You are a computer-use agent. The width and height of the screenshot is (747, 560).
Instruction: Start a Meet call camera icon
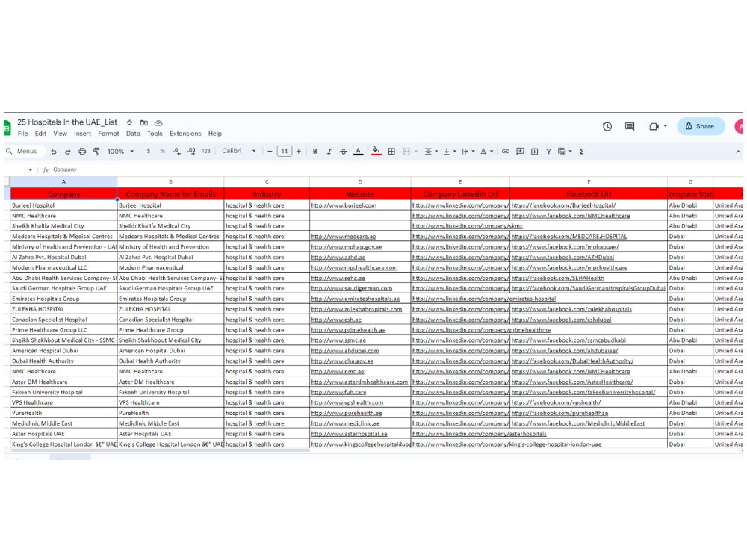(654, 126)
